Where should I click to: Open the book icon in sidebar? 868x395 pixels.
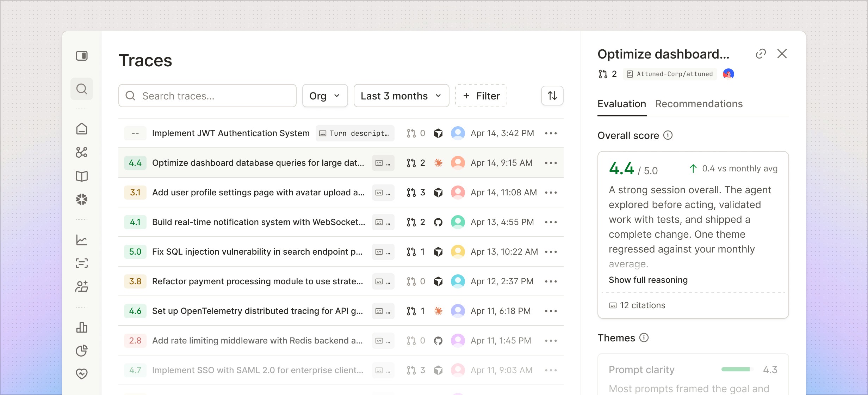[x=82, y=176]
